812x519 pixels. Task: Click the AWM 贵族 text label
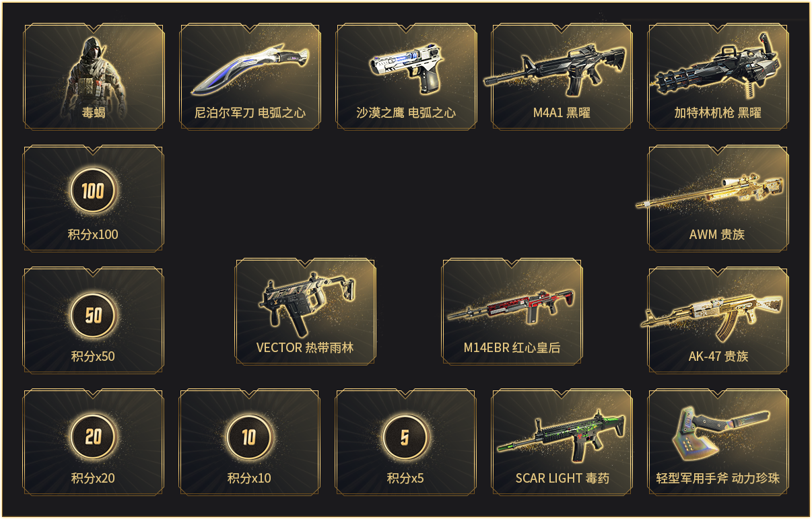point(717,235)
